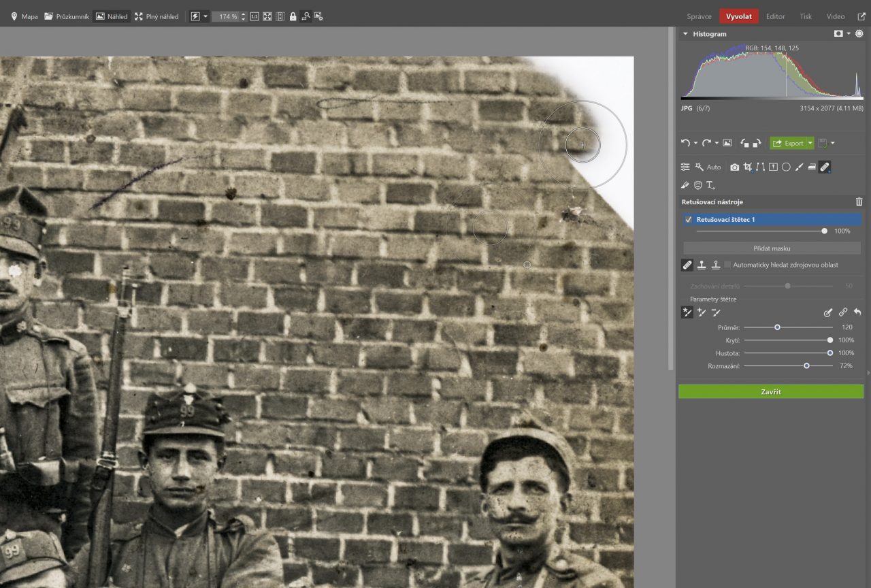
Task: Select the radial filter tool
Action: click(786, 167)
